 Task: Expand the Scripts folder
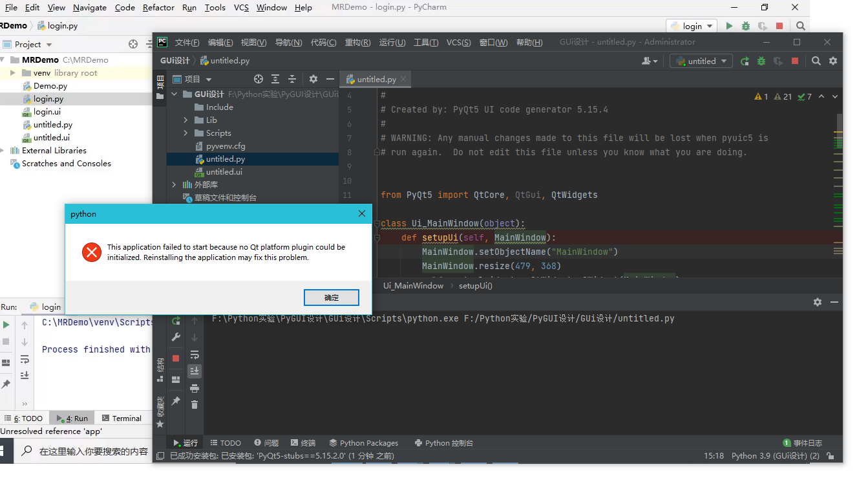pyautogui.click(x=185, y=133)
